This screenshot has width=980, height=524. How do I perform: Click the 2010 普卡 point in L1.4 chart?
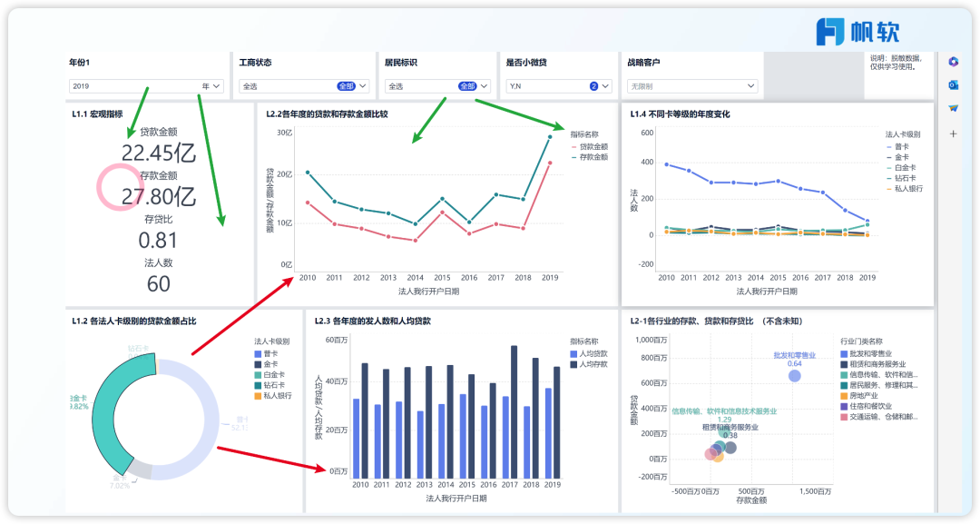pyautogui.click(x=666, y=164)
